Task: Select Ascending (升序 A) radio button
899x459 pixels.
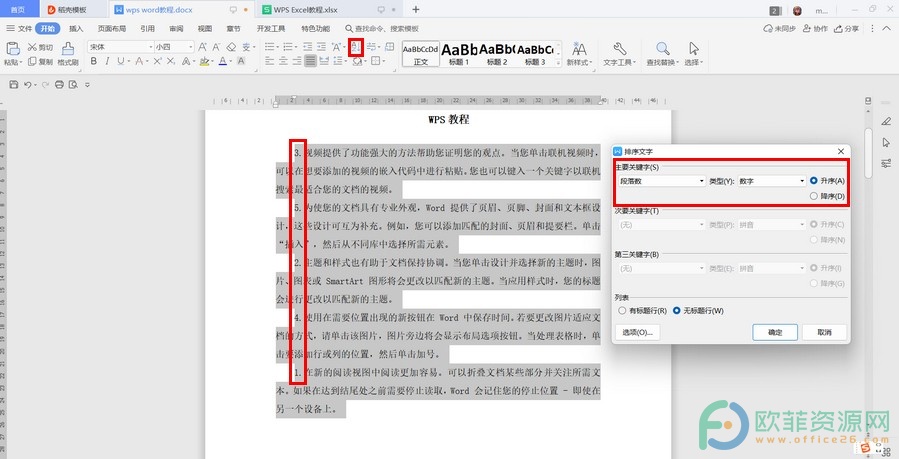Action: (x=814, y=181)
